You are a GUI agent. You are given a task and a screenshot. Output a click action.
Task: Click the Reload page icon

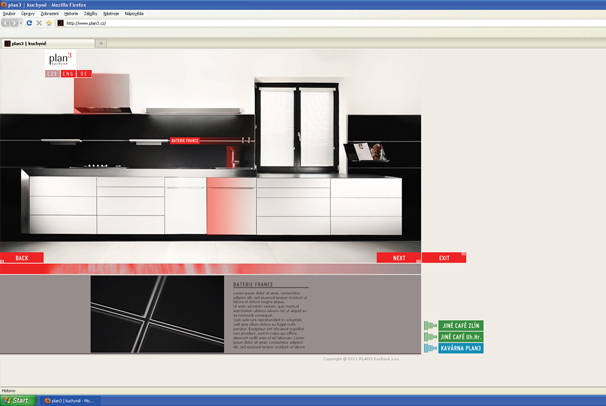[x=29, y=23]
